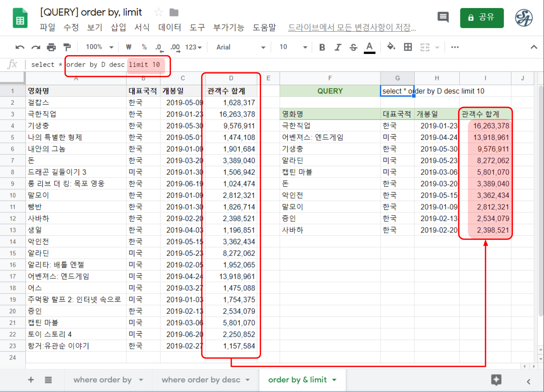Click the undo arrow icon
Viewport: 544px width, 392px height.
(20, 47)
